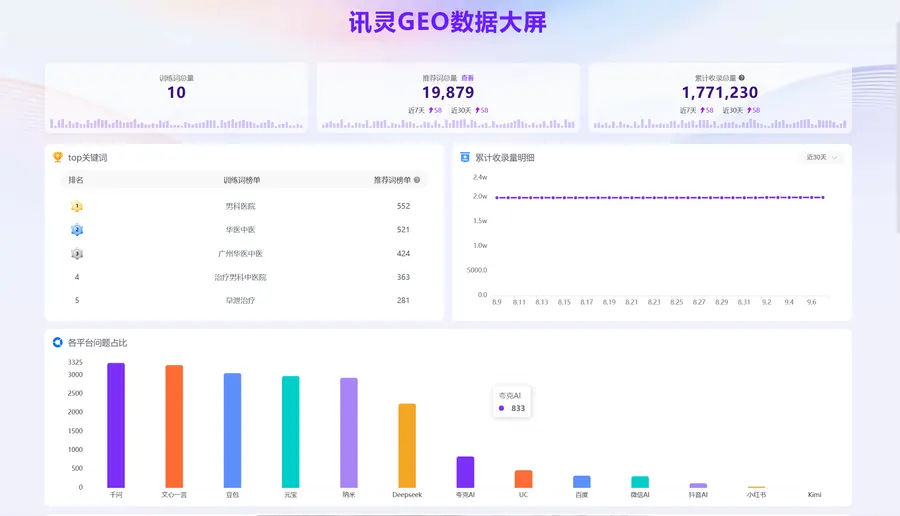The width and height of the screenshot is (900, 516).
Task: Click the 治疗男科中医院 keyword entry
Action: point(240,277)
